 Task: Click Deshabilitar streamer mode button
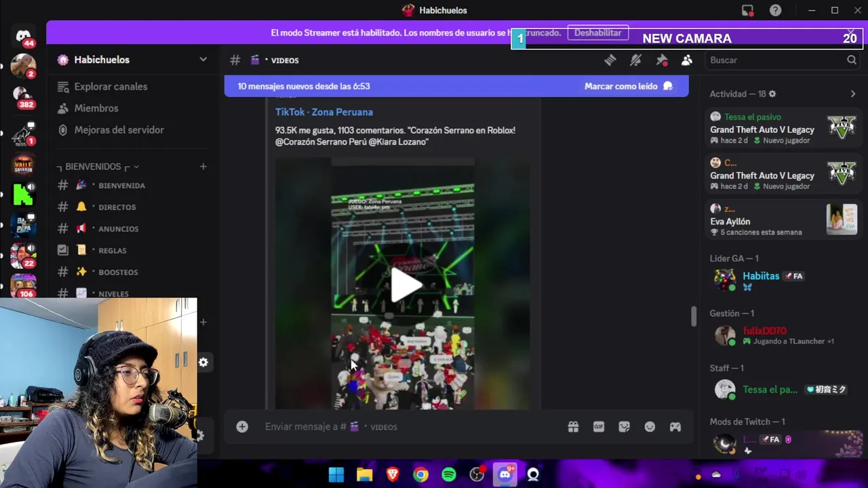pos(597,33)
